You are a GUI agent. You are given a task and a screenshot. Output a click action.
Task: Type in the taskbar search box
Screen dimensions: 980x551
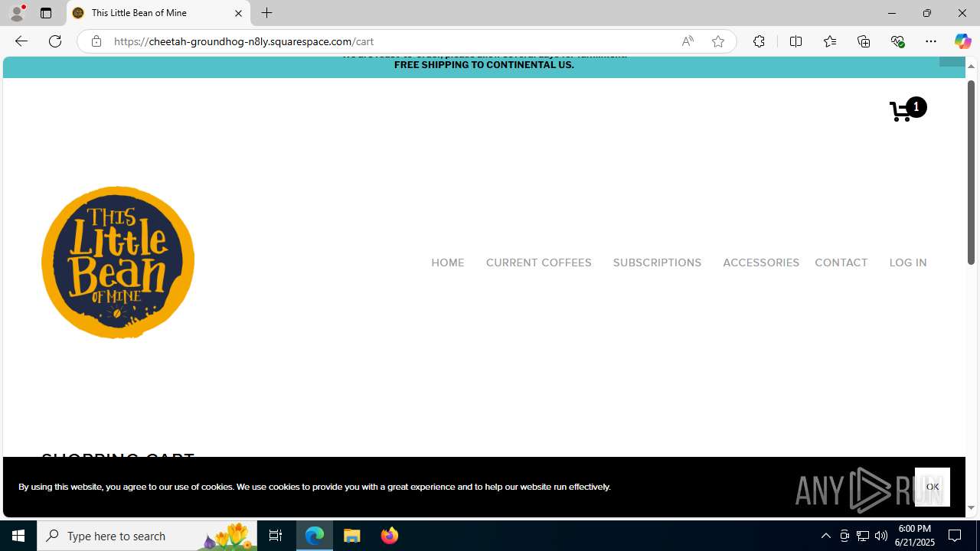tap(147, 536)
